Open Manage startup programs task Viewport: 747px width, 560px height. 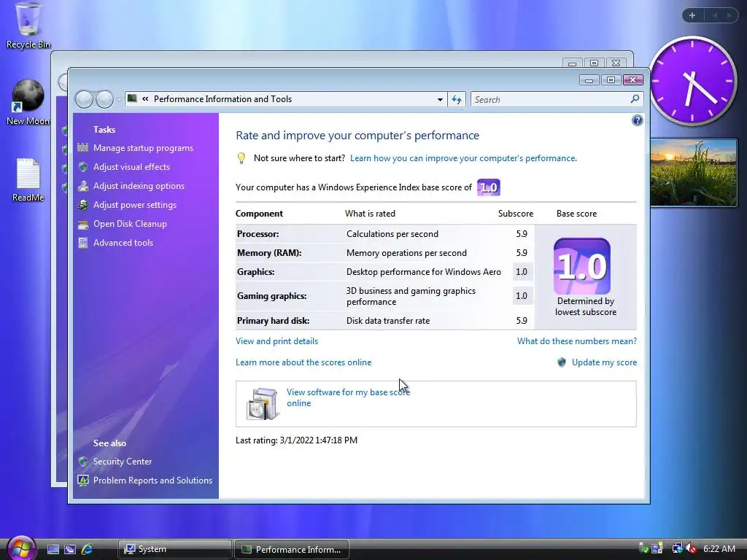[143, 148]
